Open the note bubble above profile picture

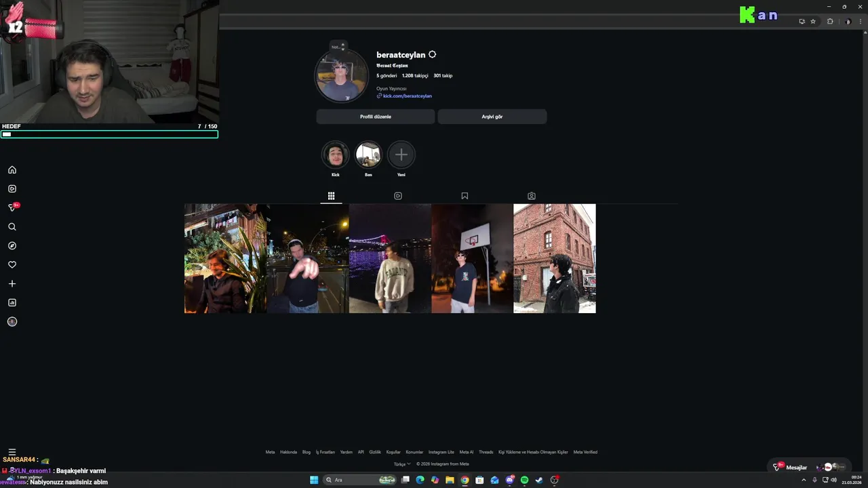point(338,47)
